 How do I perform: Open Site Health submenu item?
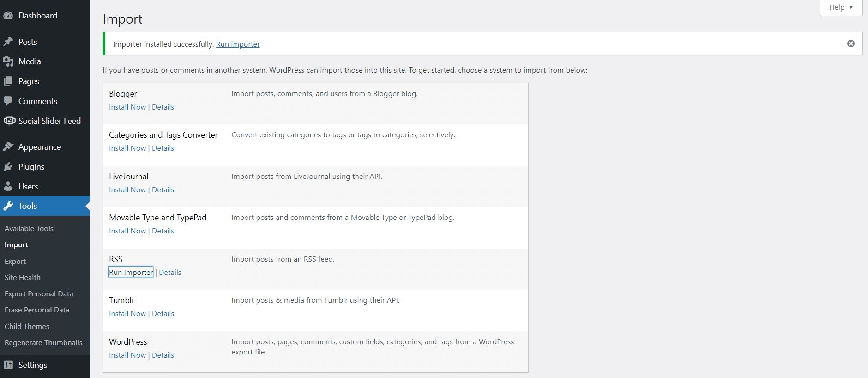pos(23,277)
